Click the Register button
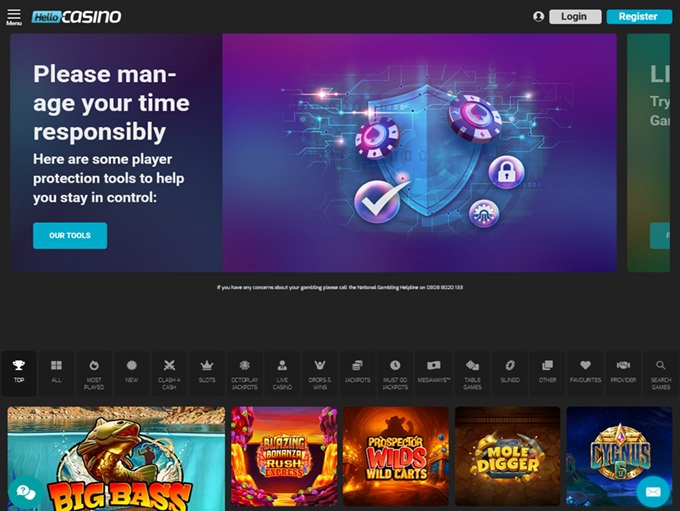Screen dimensions: 680x511 pos(639,16)
